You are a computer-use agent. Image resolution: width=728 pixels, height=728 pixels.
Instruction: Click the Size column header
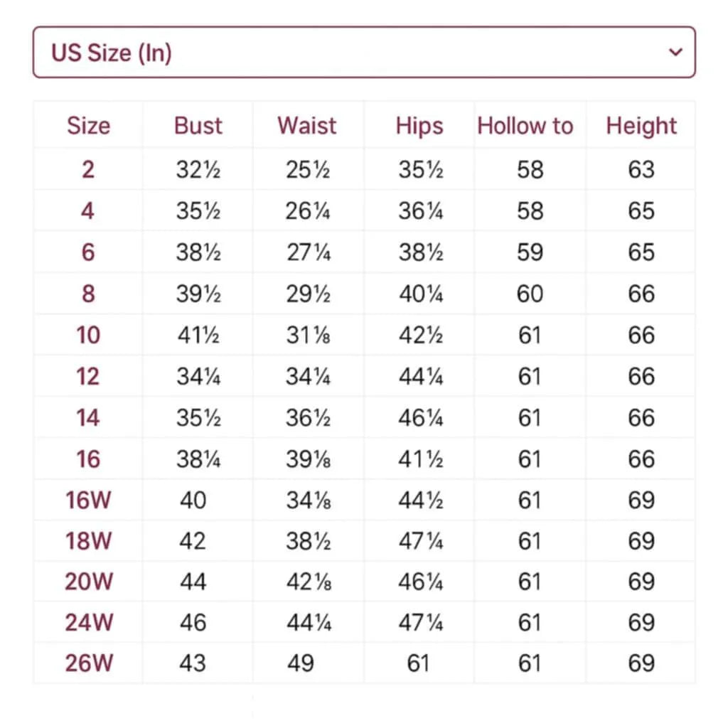click(x=88, y=126)
